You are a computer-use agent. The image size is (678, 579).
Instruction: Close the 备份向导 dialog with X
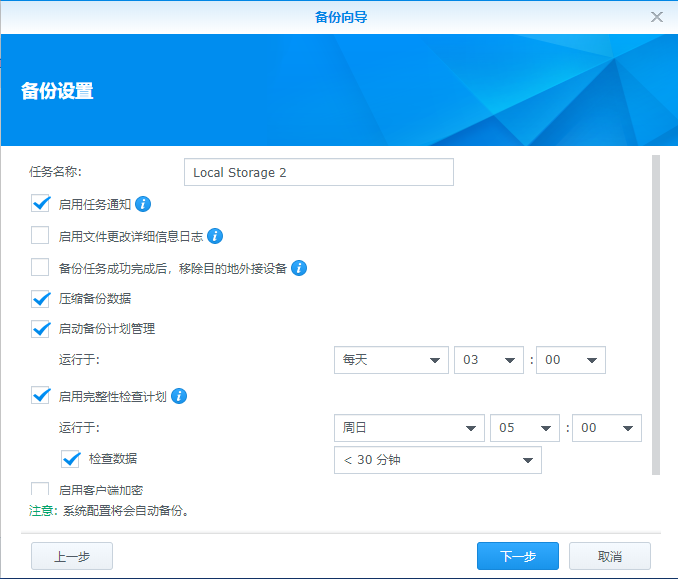tap(657, 17)
